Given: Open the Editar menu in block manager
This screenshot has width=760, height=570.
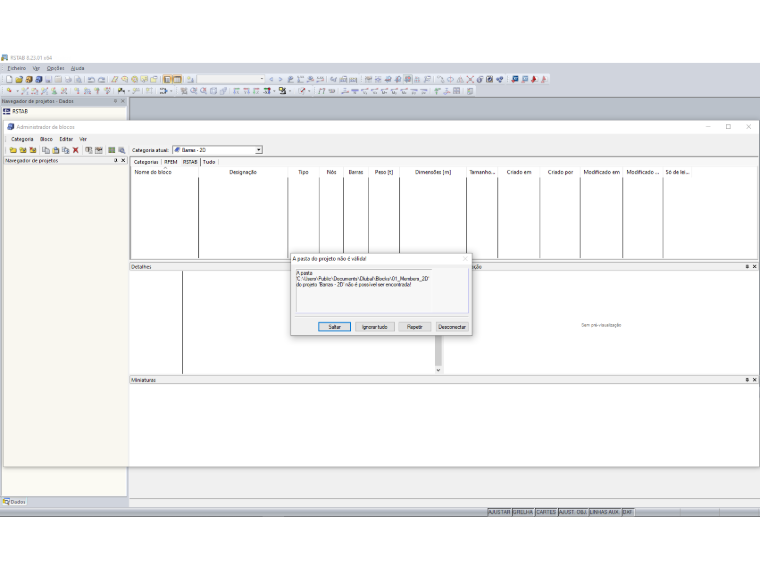Looking at the screenshot, I should click(x=66, y=140).
